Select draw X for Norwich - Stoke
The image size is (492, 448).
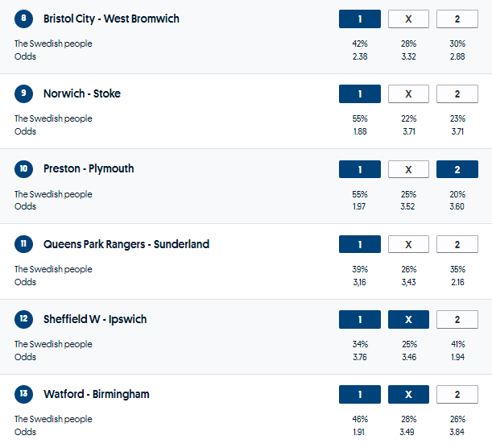coord(408,93)
